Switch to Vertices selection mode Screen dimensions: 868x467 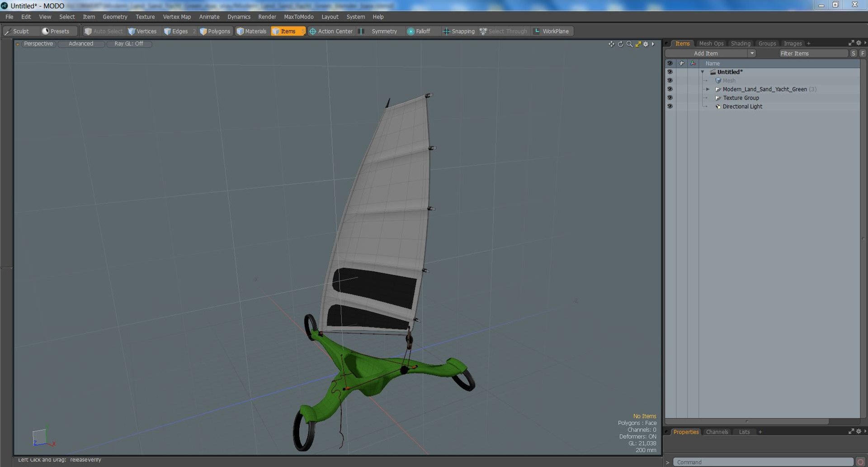pyautogui.click(x=142, y=31)
